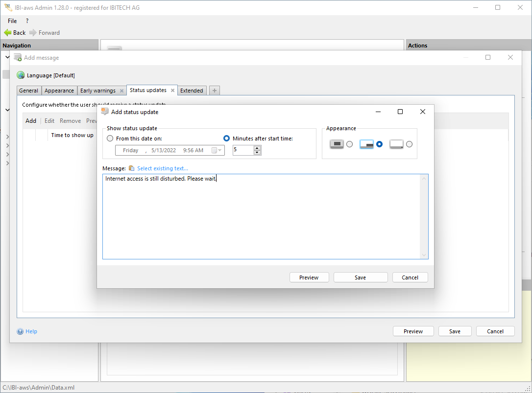Click the Back arrow icon
The image size is (532, 393).
7,33
